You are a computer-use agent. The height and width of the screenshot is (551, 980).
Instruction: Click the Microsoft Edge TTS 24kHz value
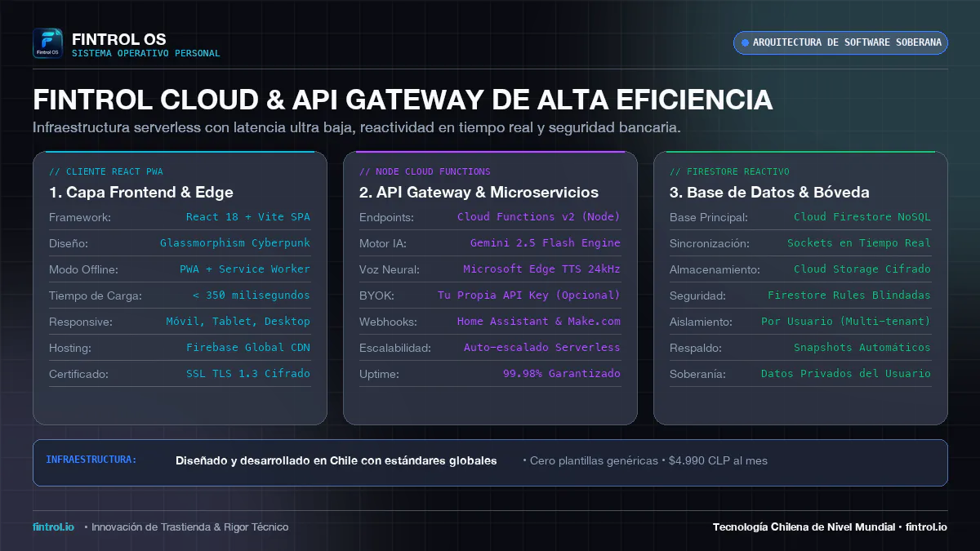542,269
